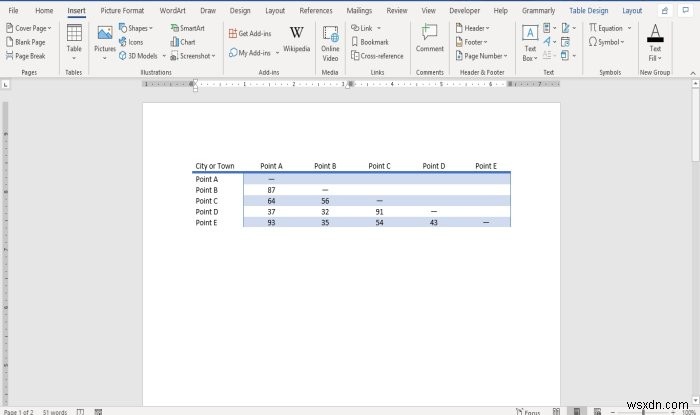The image size is (700, 415).
Task: Switch to Table Design tab
Action: click(588, 10)
